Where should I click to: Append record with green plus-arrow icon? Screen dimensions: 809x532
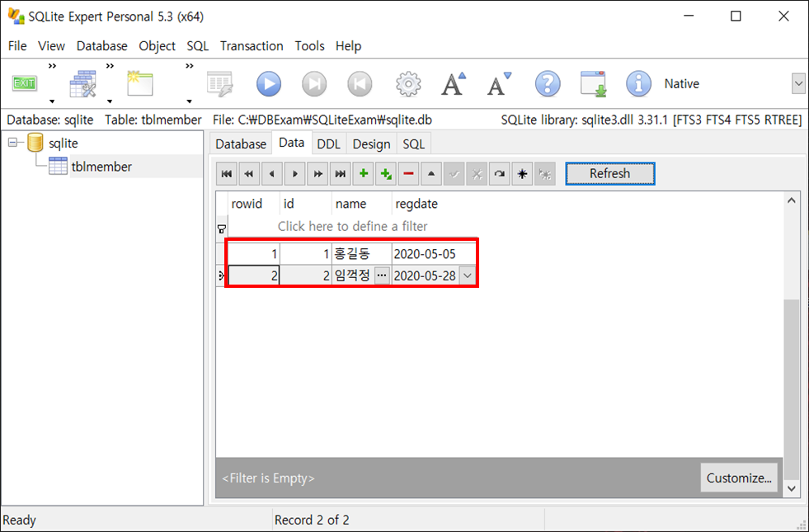click(x=386, y=174)
